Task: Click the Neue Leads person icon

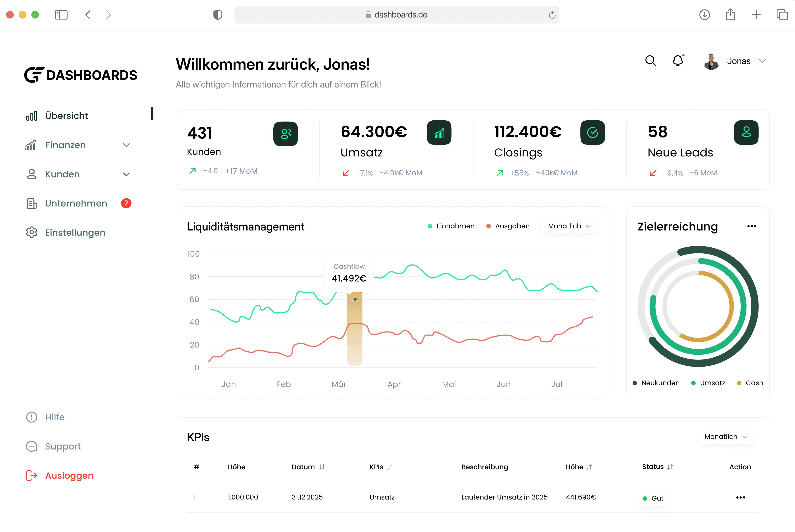Action: point(746,133)
